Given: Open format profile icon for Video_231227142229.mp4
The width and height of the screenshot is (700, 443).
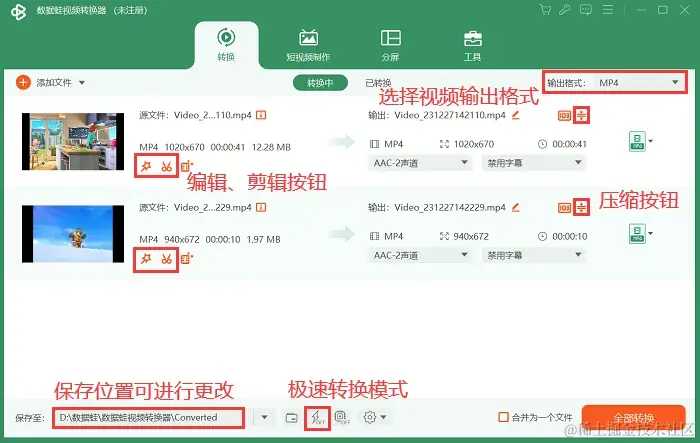Looking at the screenshot, I should [x=637, y=234].
